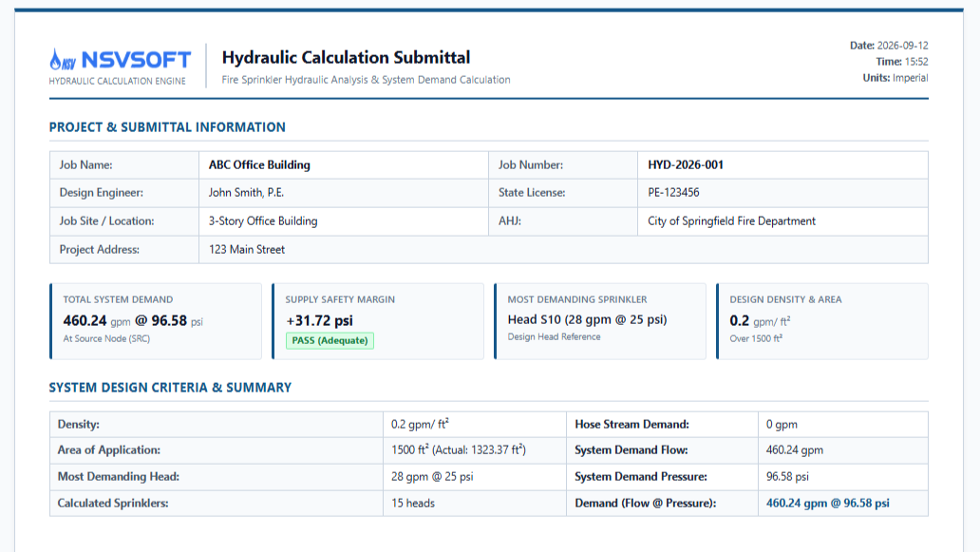The height and width of the screenshot is (552, 980).
Task: Click the Units Imperial entry
Action: click(x=895, y=78)
